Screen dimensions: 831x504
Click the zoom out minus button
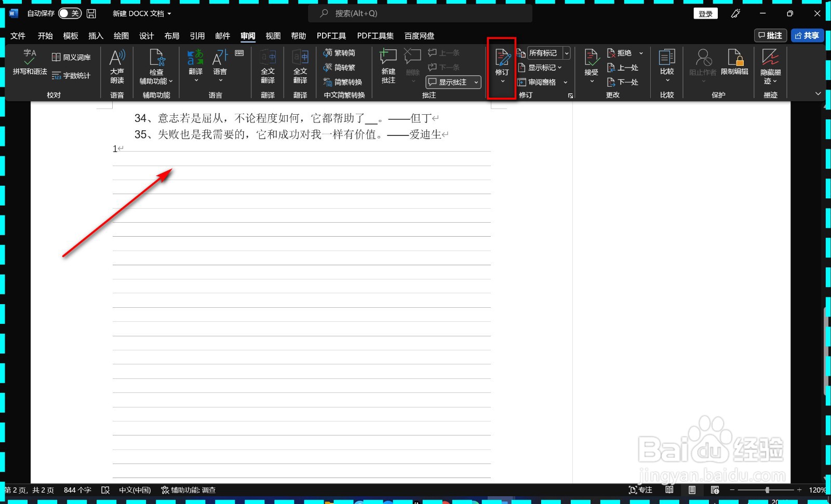732,490
